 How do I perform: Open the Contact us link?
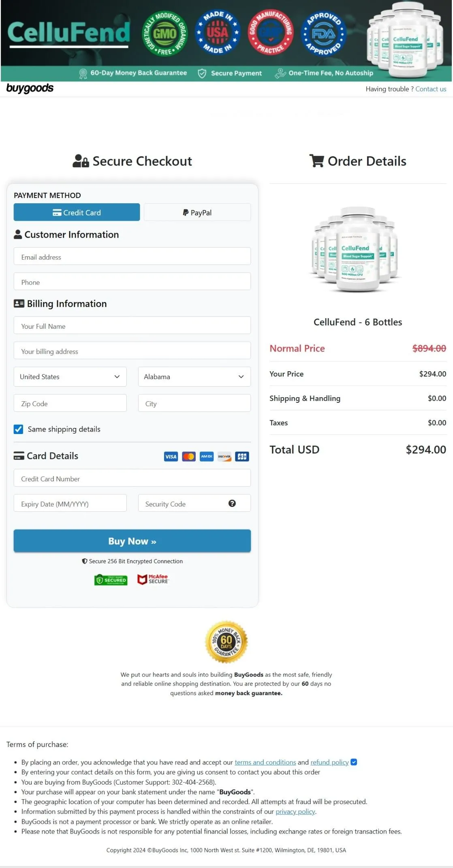tap(431, 89)
